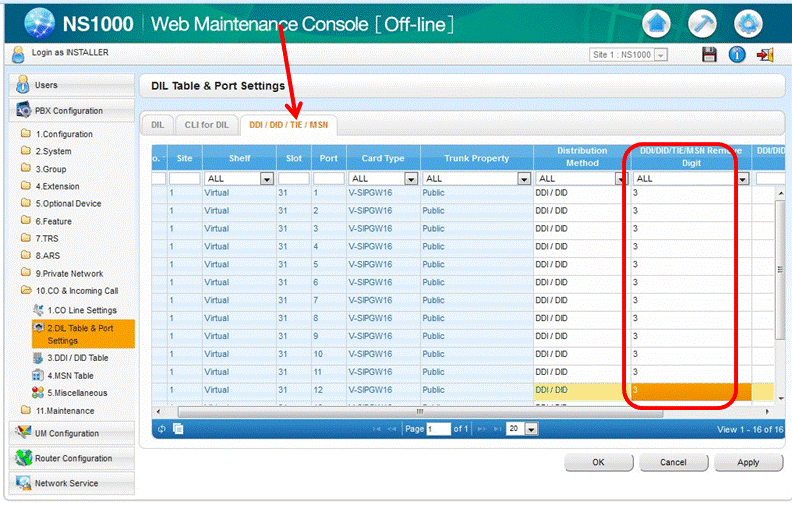The height and width of the screenshot is (505, 792).
Task: Click the copy icon in table footer
Action: (x=177, y=428)
